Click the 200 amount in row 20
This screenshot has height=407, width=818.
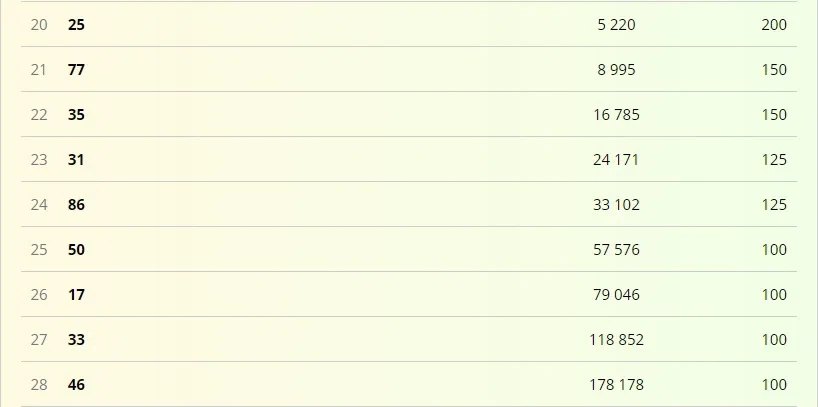[774, 25]
